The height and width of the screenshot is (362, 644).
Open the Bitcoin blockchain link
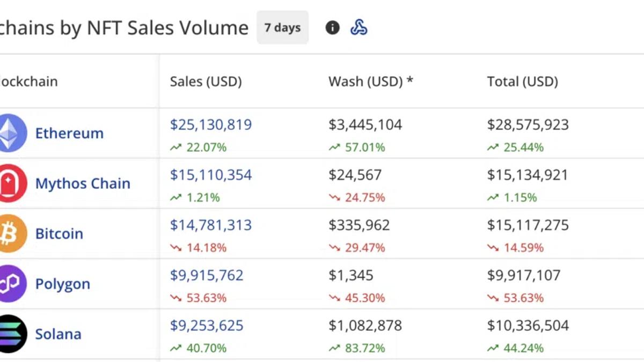(x=59, y=234)
